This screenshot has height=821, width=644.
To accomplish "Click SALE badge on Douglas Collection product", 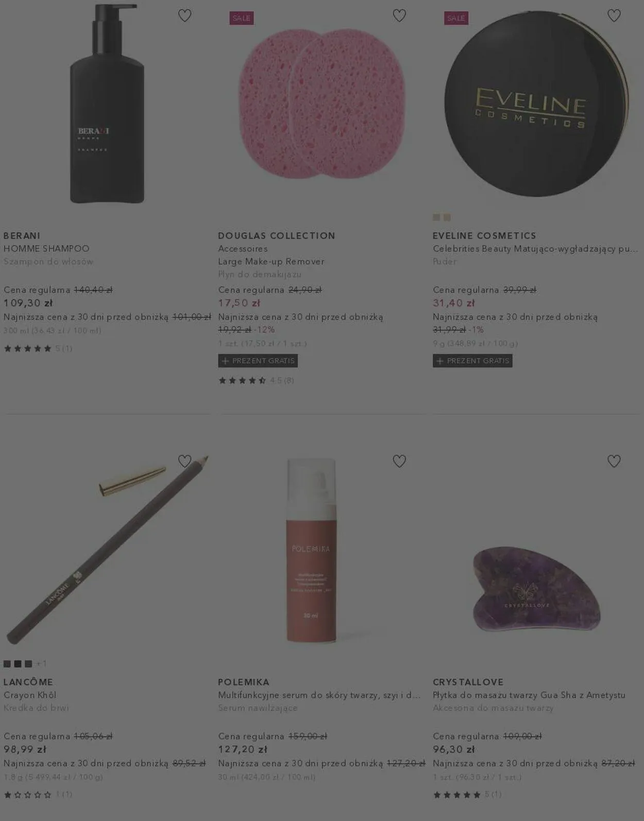I will pos(242,18).
